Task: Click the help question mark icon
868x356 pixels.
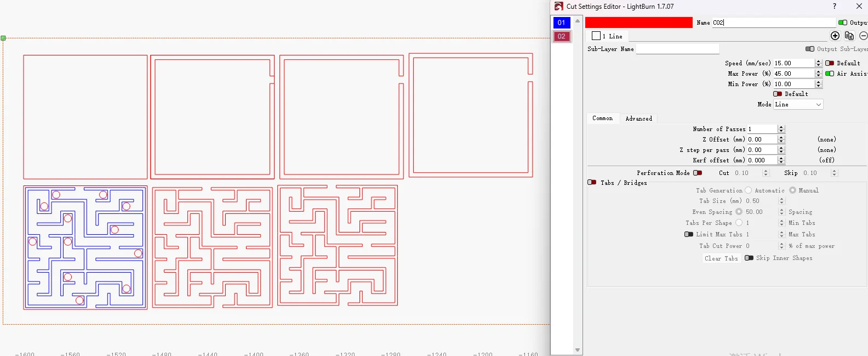Action: click(835, 7)
